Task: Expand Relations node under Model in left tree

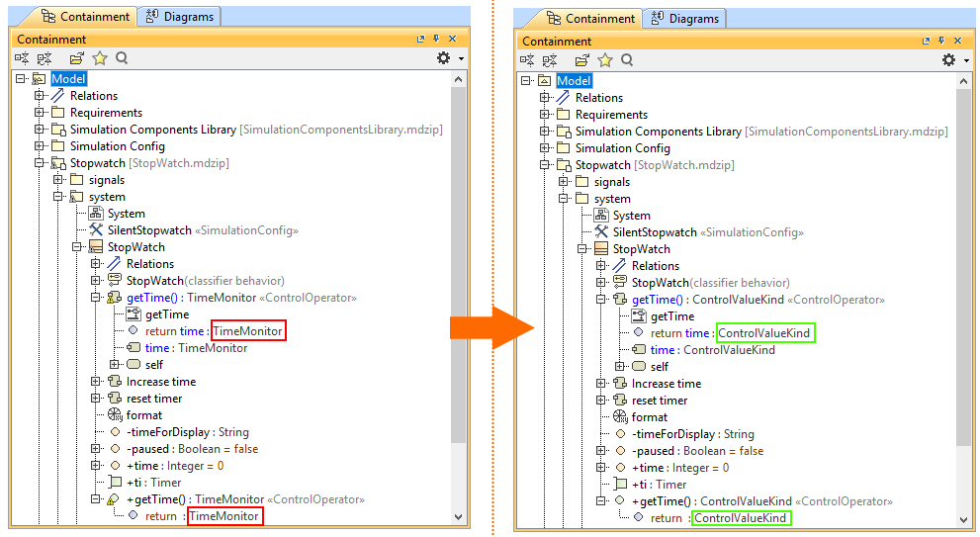Action: (40, 96)
